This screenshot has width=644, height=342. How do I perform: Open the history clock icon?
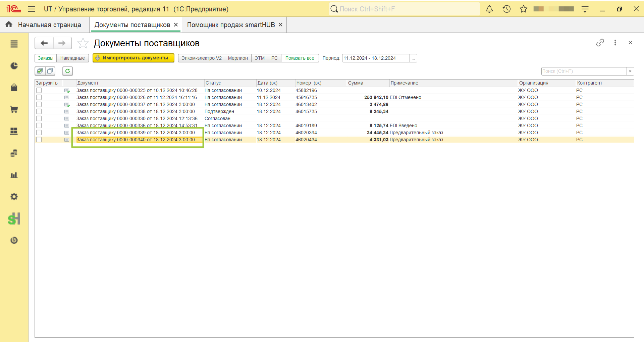pos(506,9)
